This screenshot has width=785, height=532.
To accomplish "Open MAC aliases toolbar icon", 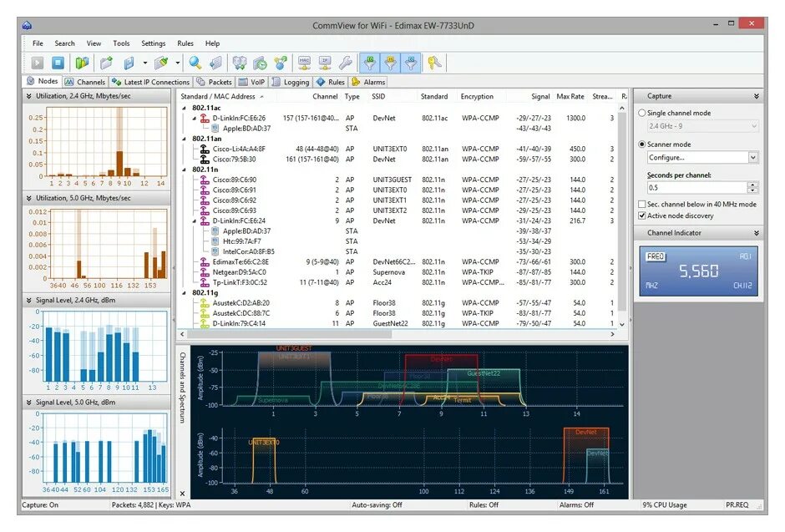I will (x=304, y=63).
